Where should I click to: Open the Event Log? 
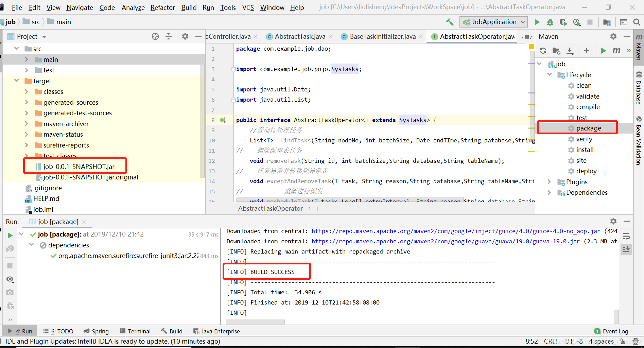pyautogui.click(x=611, y=331)
